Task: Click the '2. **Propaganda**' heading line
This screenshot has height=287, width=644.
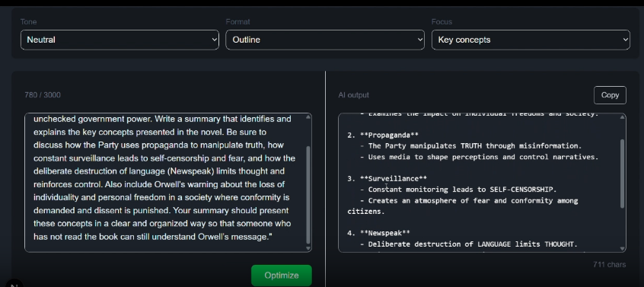Action: 383,135
